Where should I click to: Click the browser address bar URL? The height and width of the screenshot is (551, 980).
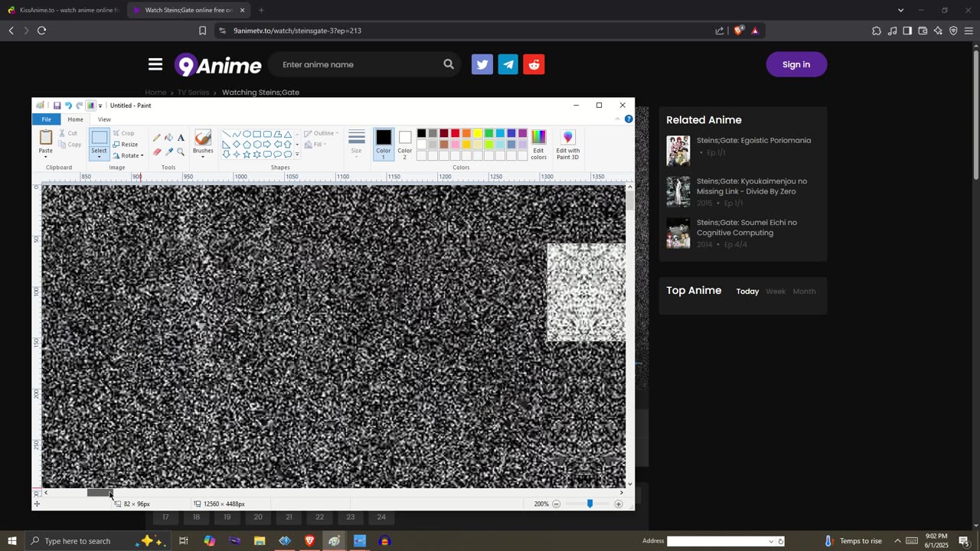[x=297, y=31]
